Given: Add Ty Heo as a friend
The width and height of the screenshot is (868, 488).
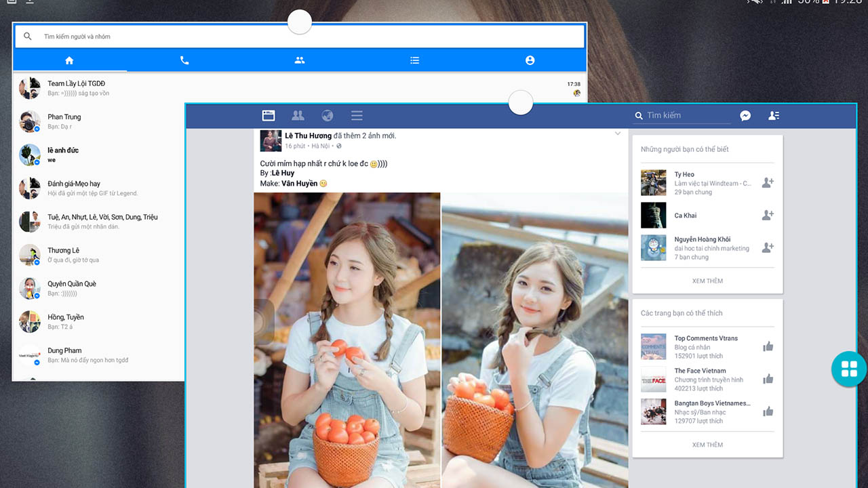Looking at the screenshot, I should [768, 183].
